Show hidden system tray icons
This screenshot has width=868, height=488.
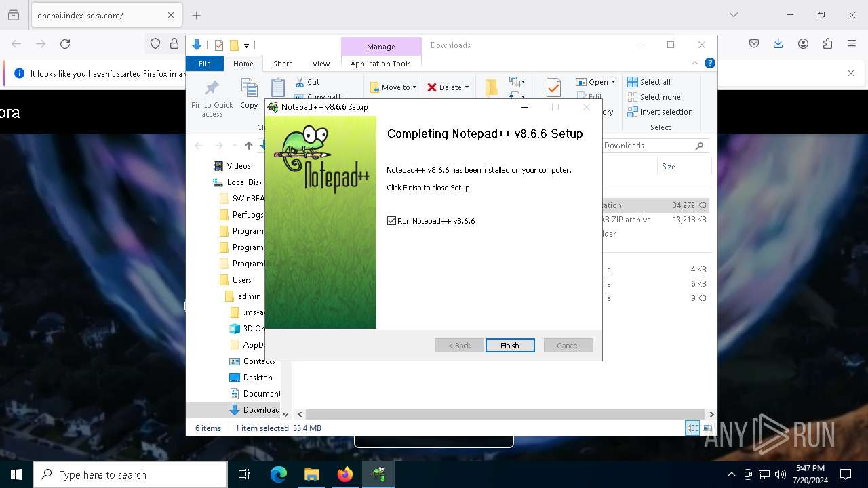(x=731, y=474)
